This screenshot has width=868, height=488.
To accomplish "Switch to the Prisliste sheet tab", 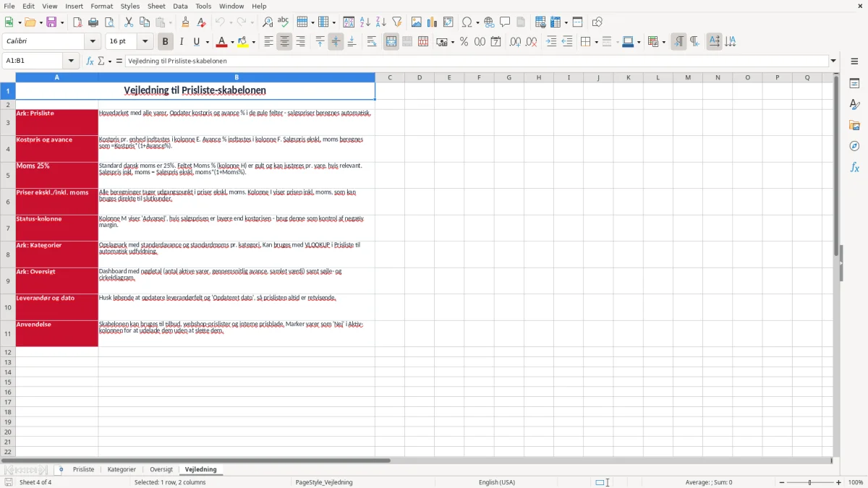I will coord(83,469).
